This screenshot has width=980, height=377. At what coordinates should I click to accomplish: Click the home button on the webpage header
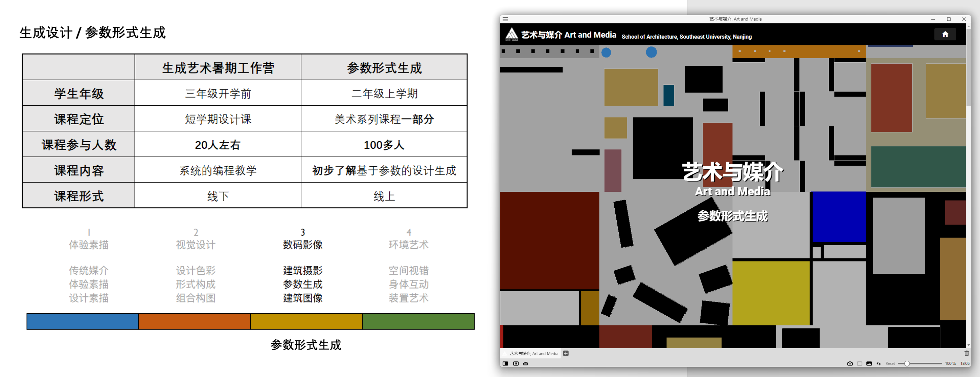(x=945, y=34)
